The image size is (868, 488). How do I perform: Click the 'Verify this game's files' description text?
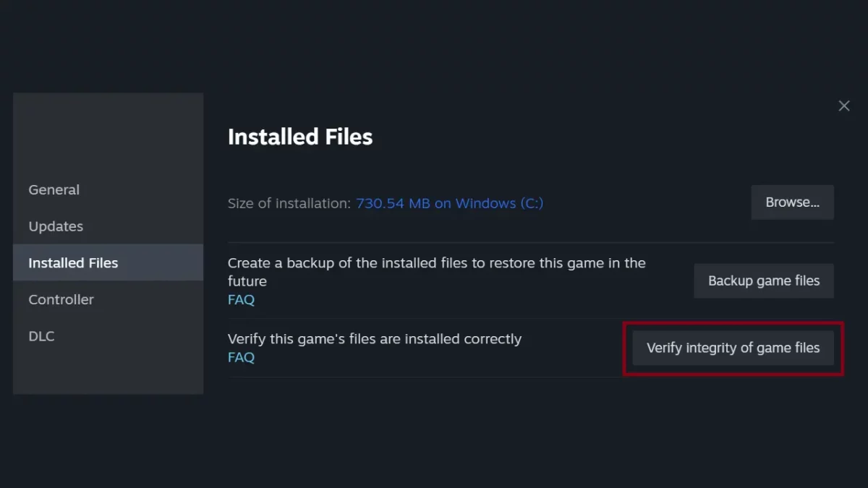click(374, 339)
